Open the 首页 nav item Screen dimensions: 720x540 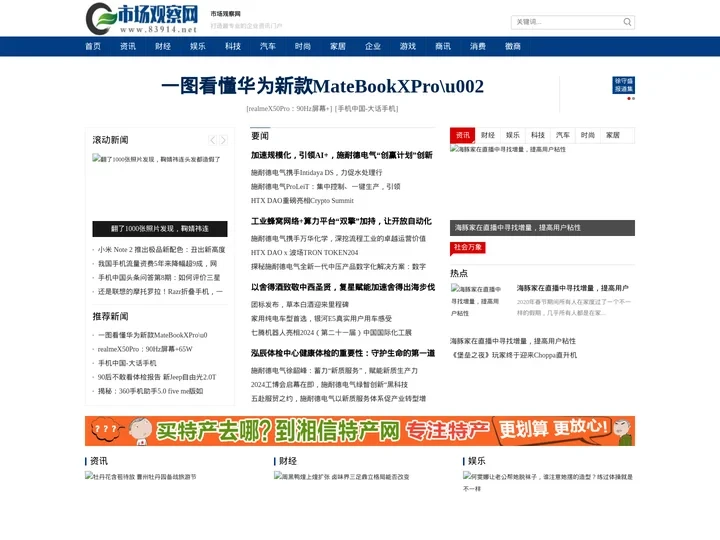93,46
